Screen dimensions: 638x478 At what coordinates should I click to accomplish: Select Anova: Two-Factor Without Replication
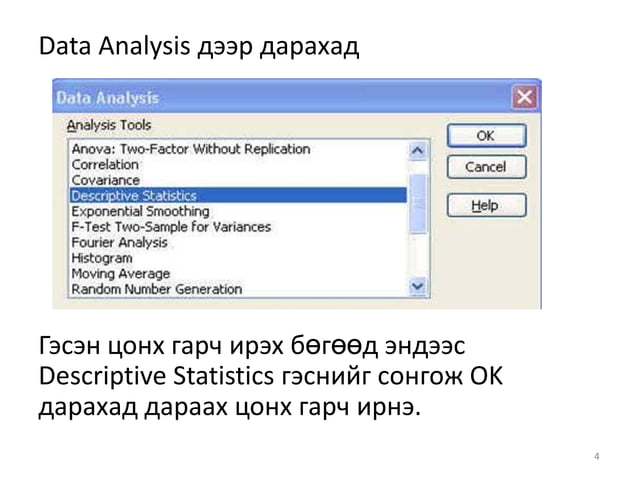tap(238, 149)
